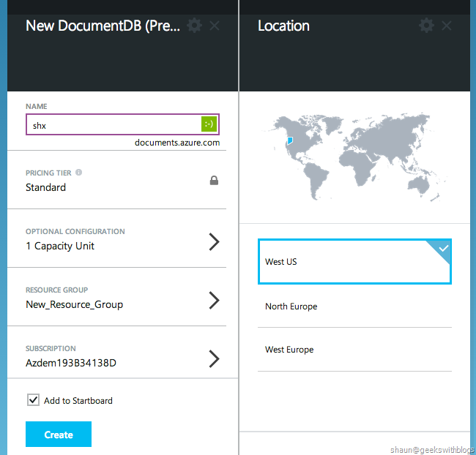Open subscription Azdem193B34138D
Viewport: 476px width, 455px height.
point(71,363)
